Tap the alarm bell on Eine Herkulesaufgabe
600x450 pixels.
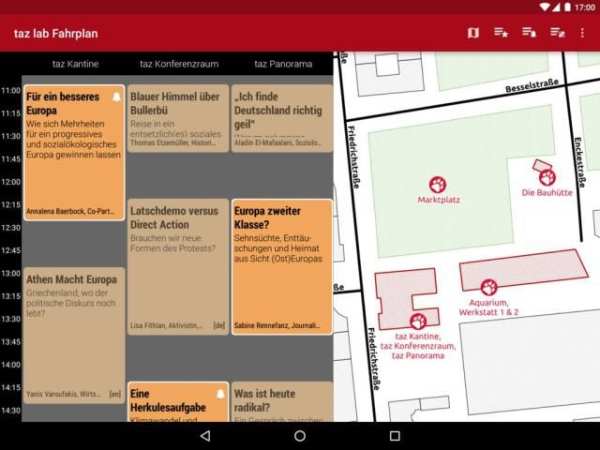point(220,394)
